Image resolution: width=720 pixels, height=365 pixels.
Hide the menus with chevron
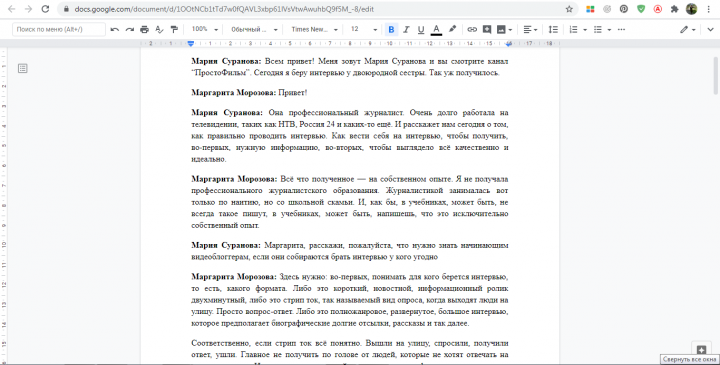(x=710, y=29)
